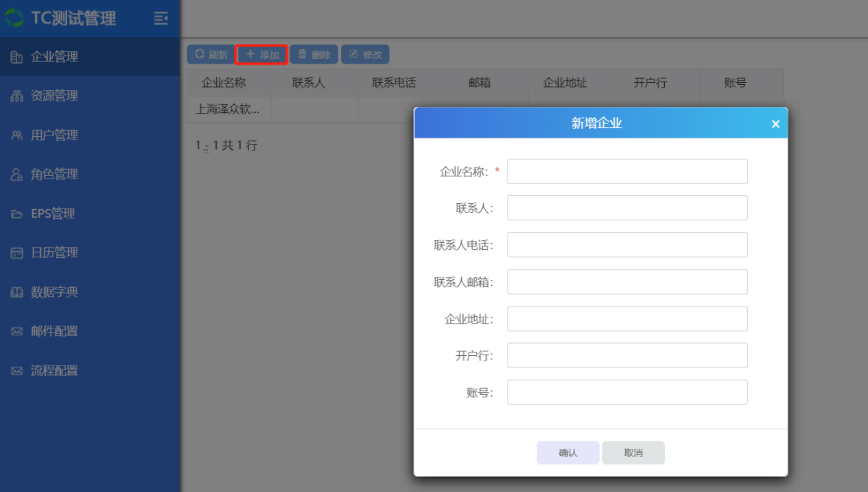
Task: Go to 用户管理 section
Action: [x=55, y=135]
